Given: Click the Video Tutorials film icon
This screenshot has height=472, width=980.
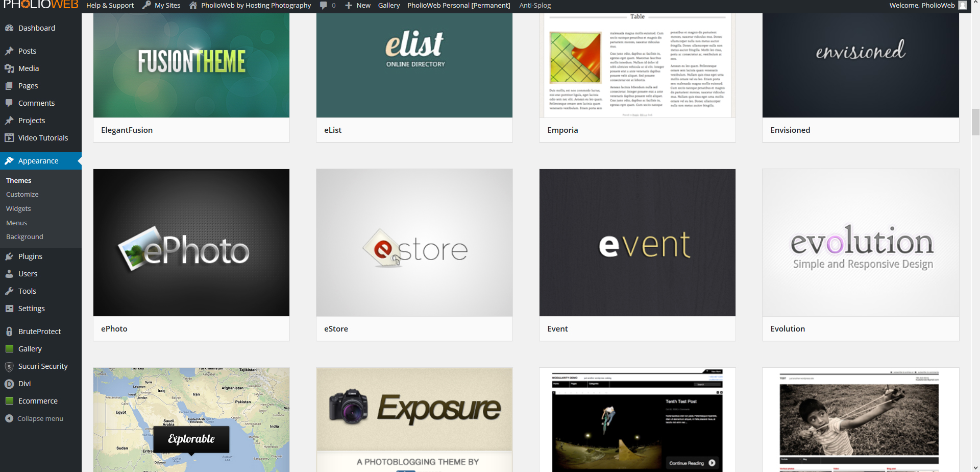Looking at the screenshot, I should [9, 138].
